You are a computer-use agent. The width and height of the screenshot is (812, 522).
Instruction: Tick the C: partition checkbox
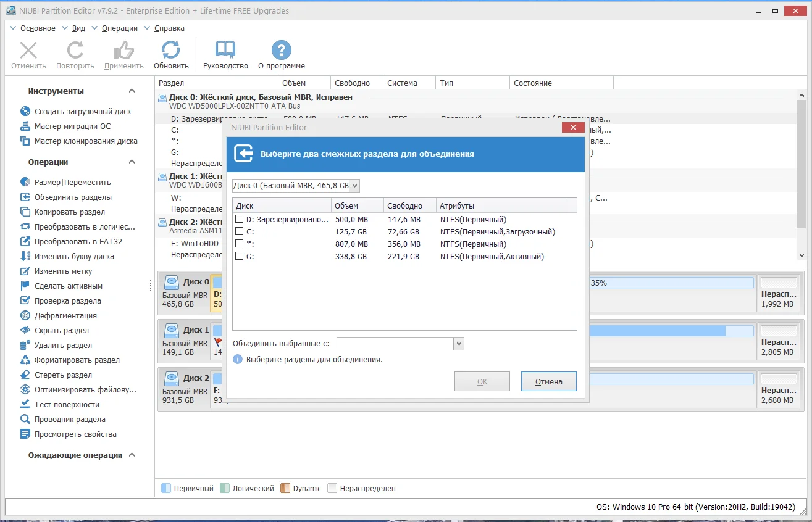tap(240, 231)
